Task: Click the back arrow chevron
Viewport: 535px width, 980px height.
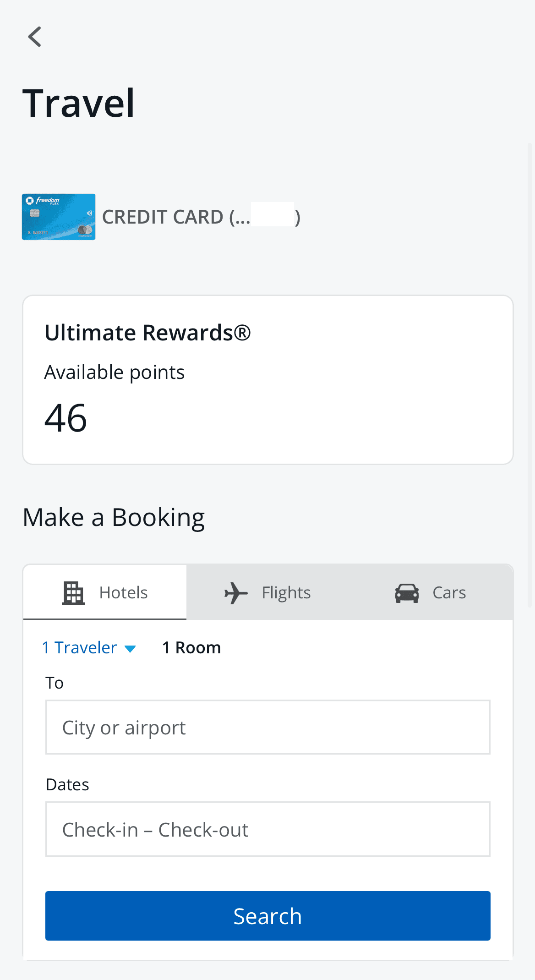Action: 35,37
